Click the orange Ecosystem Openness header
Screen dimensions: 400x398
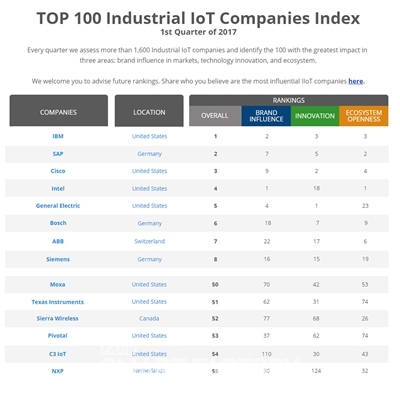364,116
